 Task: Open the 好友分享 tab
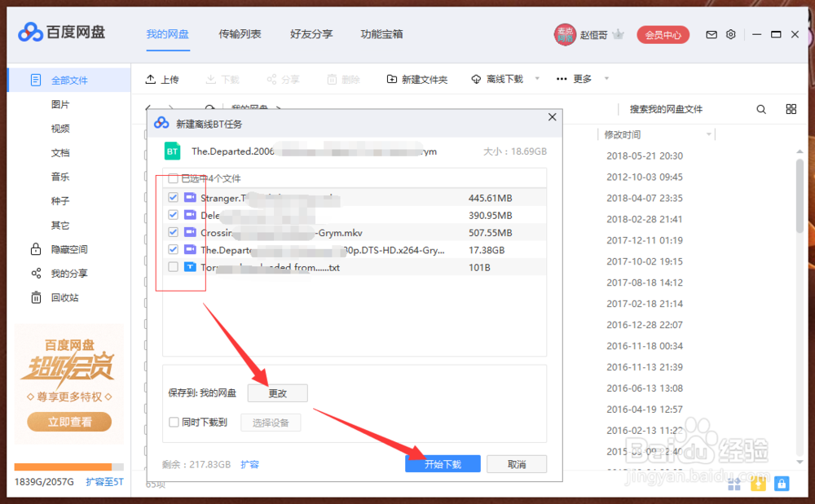pyautogui.click(x=311, y=34)
